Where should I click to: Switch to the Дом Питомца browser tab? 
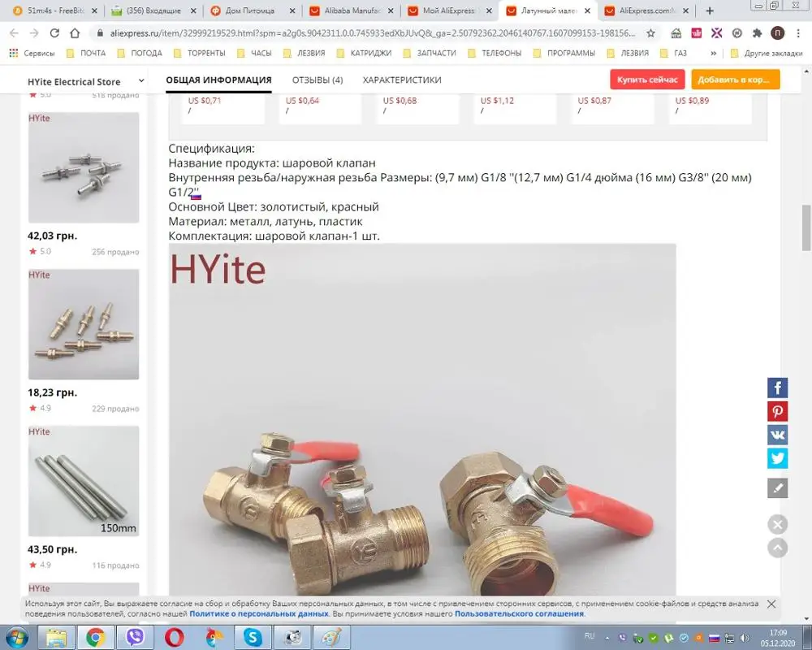coord(253,11)
